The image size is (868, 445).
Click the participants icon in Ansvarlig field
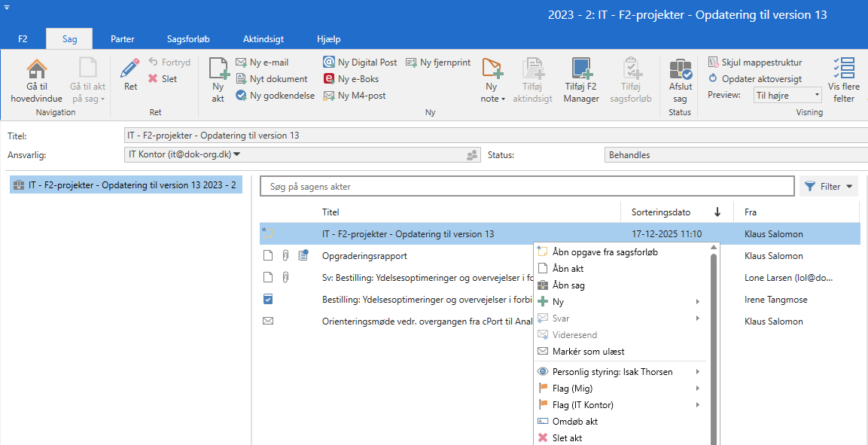(x=472, y=155)
